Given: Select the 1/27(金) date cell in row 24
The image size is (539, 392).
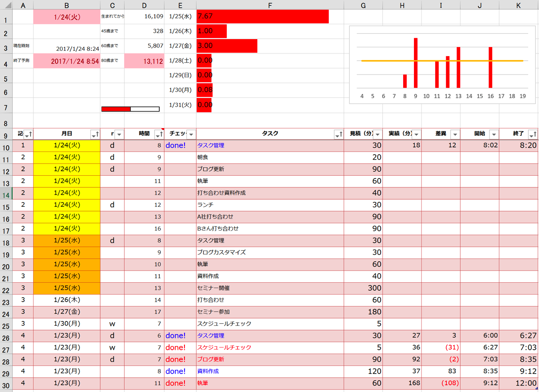Looking at the screenshot, I should pos(67,312).
